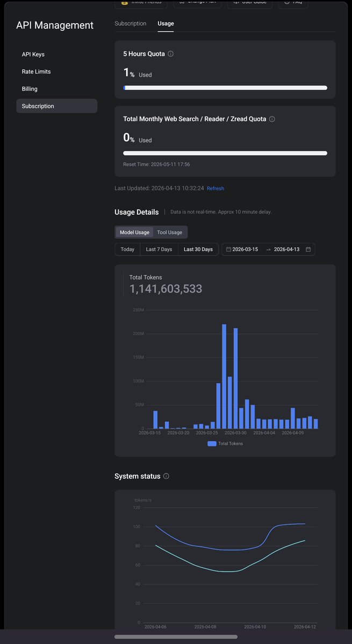Select the Today range button
352x644 pixels.
click(x=127, y=250)
